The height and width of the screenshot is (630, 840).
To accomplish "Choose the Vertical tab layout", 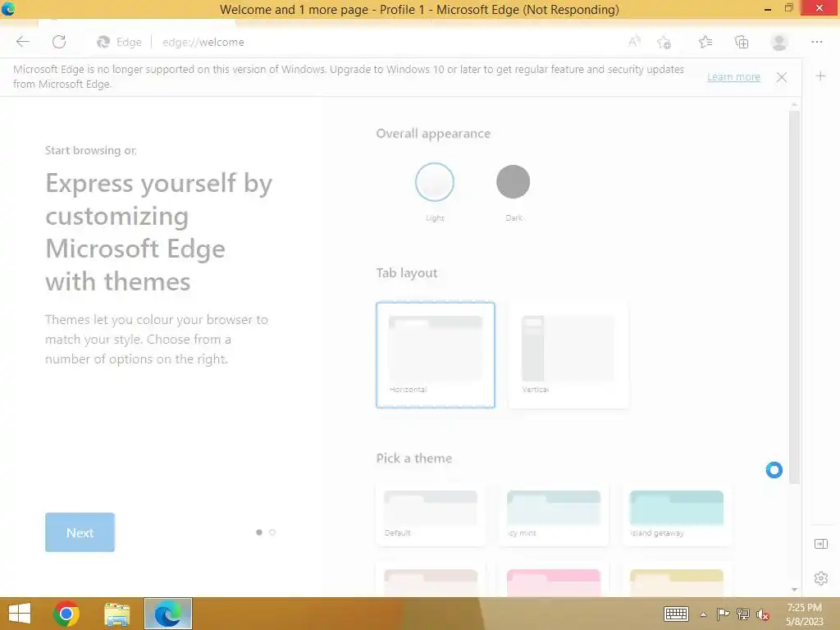I will coord(568,354).
